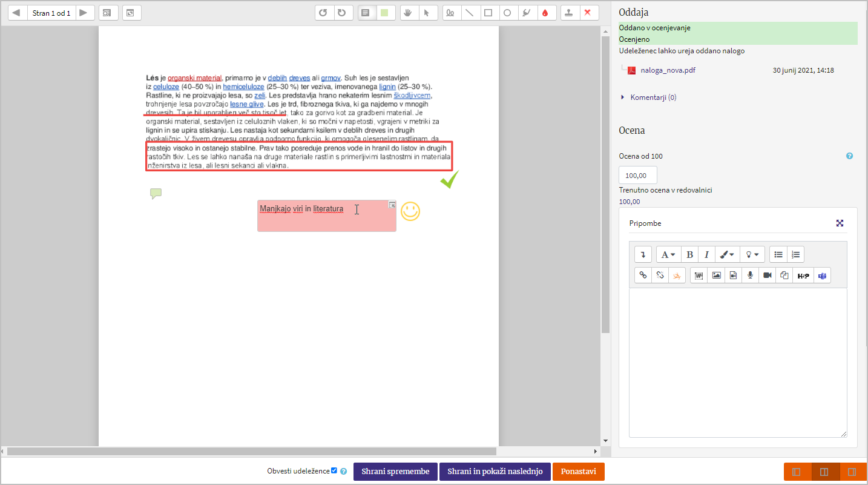Open the naloga_nova.pdf file
Screen dimensions: 868x485
(668, 70)
